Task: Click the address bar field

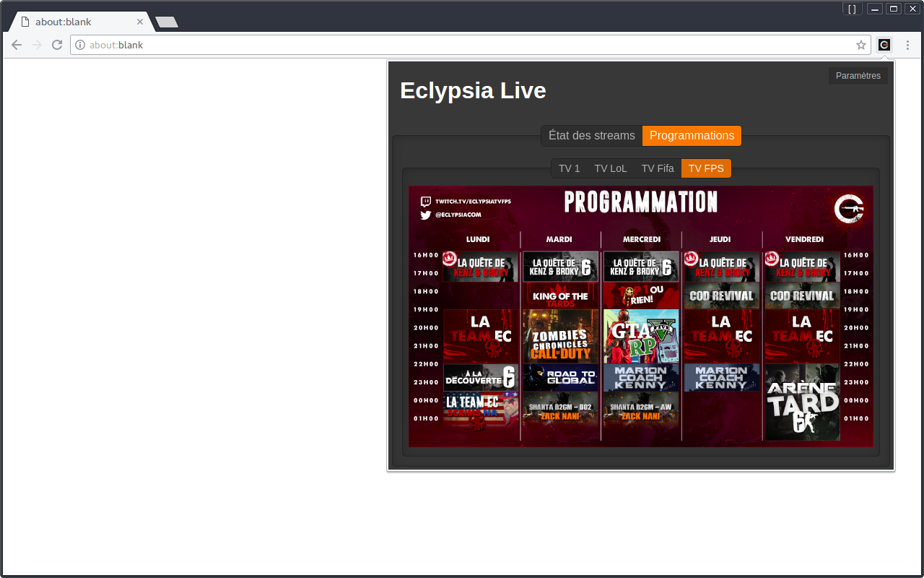Action: 470,45
